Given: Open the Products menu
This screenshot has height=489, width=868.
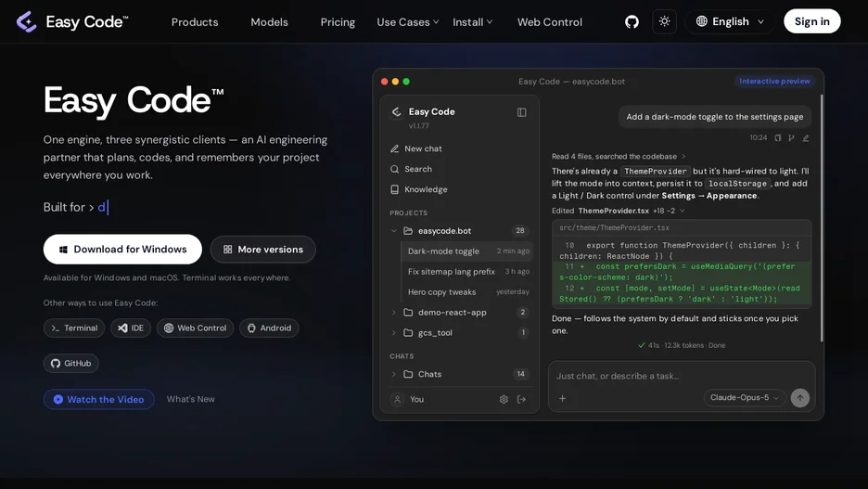Looking at the screenshot, I should click(195, 22).
